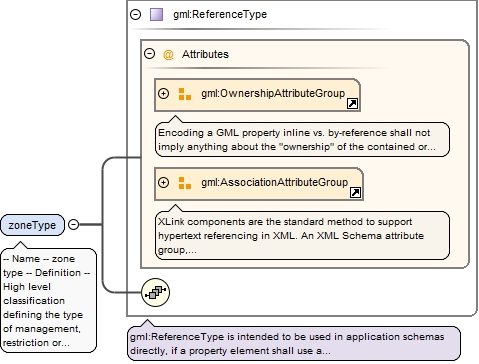Viewport: 479px width, 364px height.
Task: Select the gml:OwnershipAttributeGroup label
Action: click(273, 93)
